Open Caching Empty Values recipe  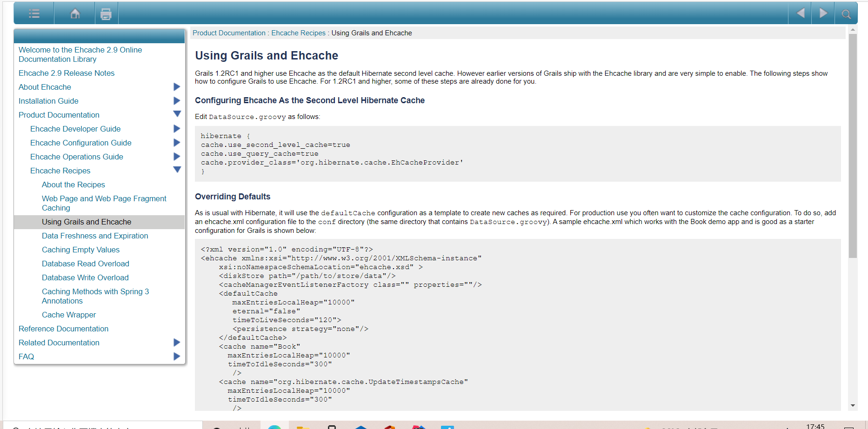pyautogui.click(x=80, y=250)
